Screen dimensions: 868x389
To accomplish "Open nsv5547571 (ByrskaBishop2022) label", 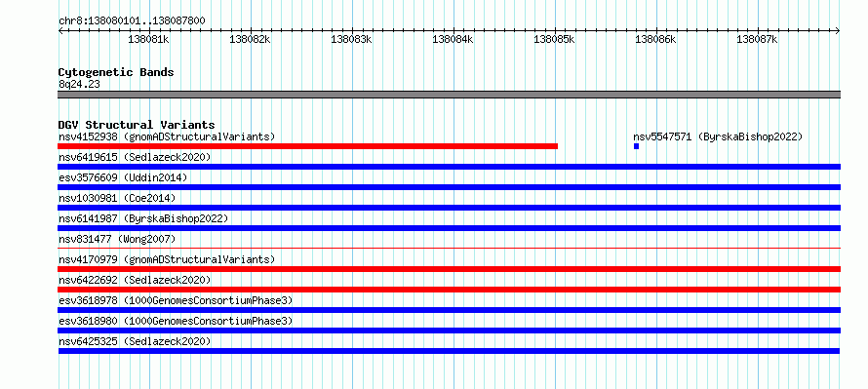I will (x=718, y=136).
